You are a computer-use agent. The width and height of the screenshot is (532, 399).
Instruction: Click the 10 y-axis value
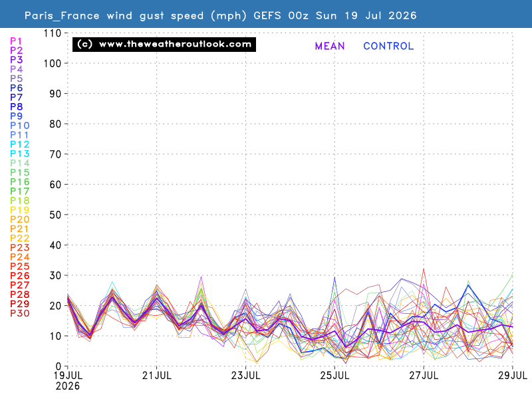(x=55, y=336)
